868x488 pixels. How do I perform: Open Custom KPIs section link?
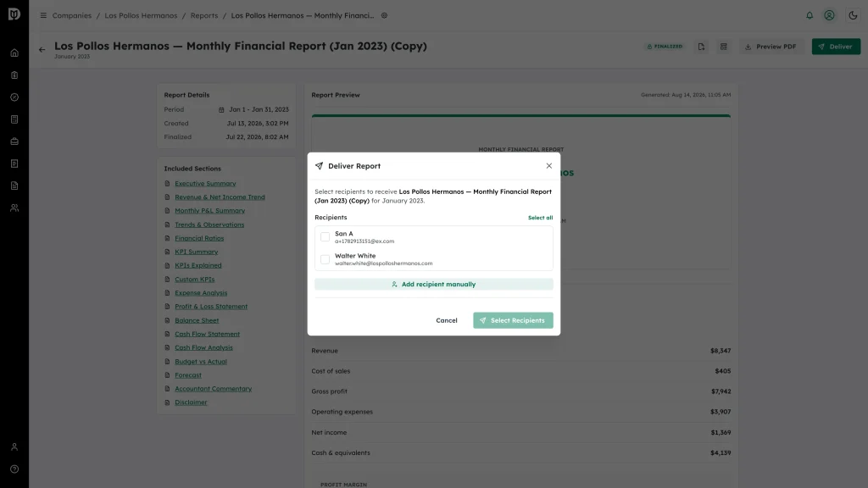[x=195, y=279]
